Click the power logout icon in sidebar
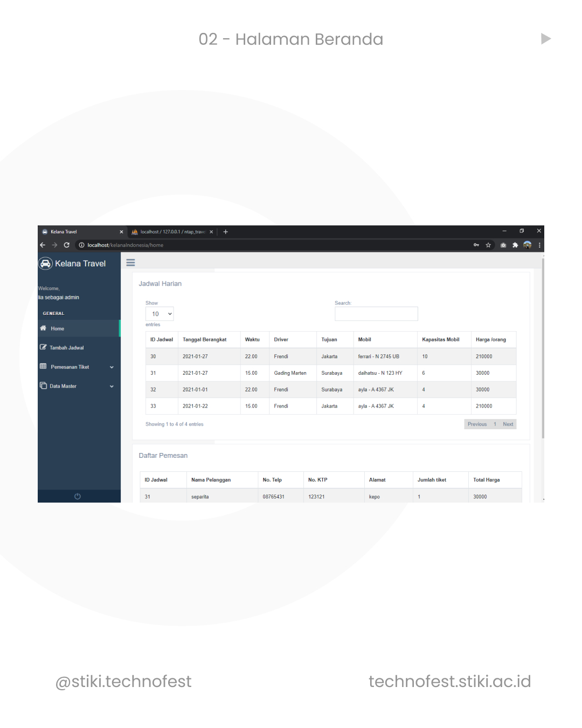The width and height of the screenshot is (582, 728). (78, 496)
